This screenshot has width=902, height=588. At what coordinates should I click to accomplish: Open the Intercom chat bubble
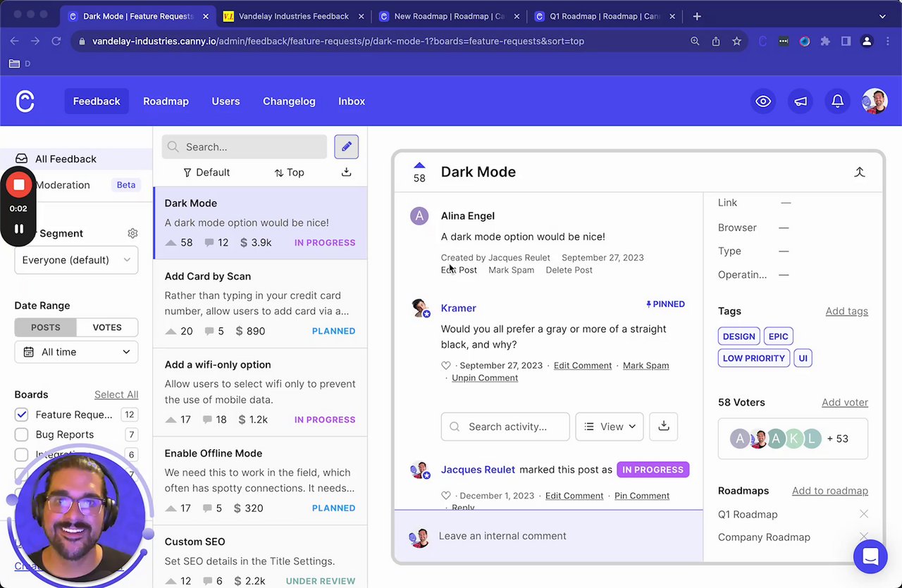pyautogui.click(x=870, y=557)
